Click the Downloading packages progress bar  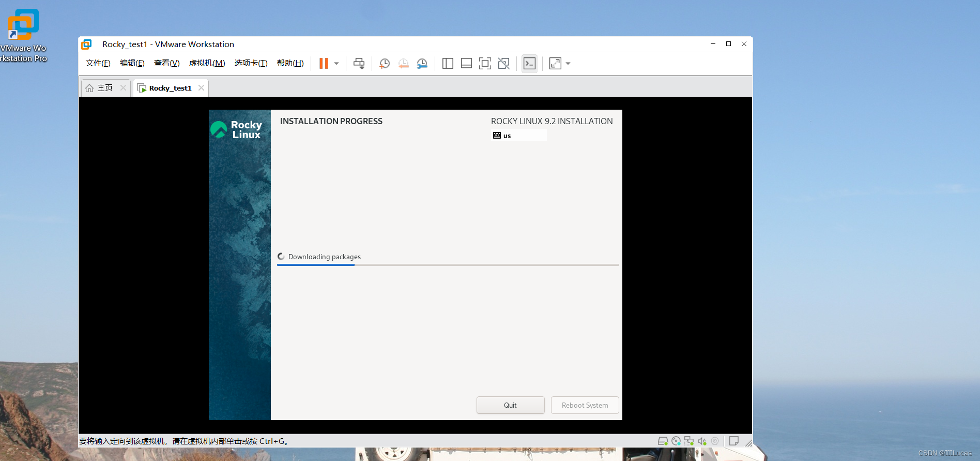(448, 265)
